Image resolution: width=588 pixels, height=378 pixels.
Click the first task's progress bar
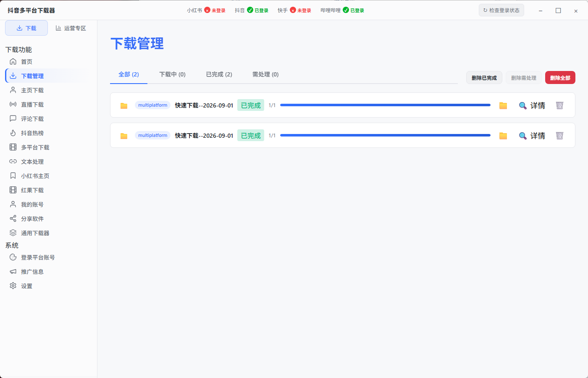385,105
